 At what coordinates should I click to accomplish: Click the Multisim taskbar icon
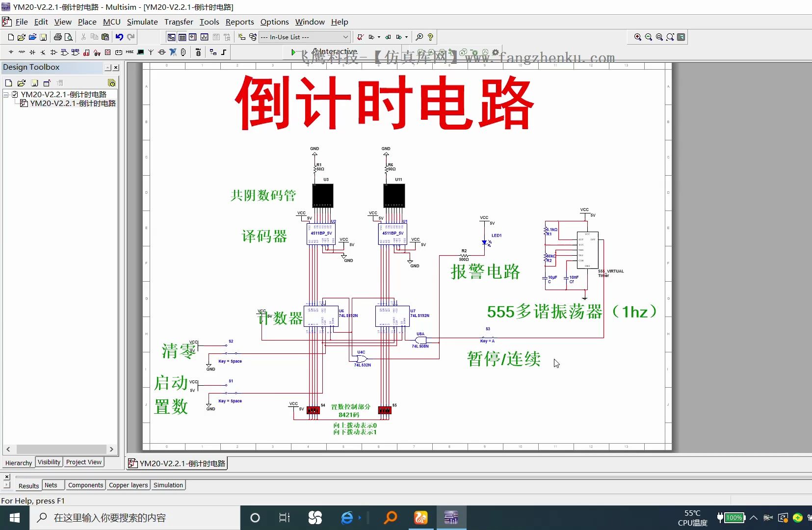(x=451, y=518)
